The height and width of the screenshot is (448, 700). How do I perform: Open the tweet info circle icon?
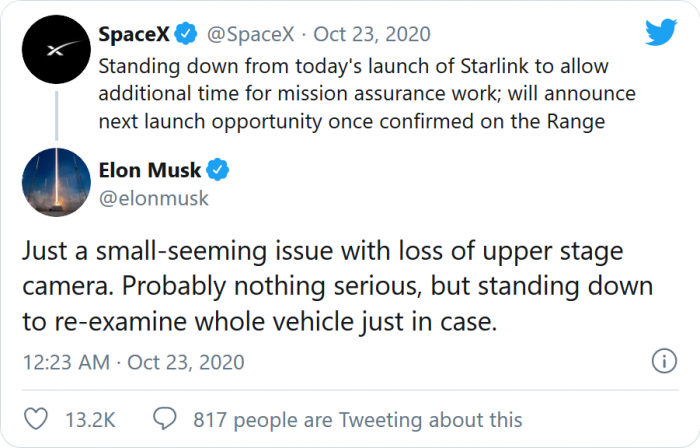662,361
